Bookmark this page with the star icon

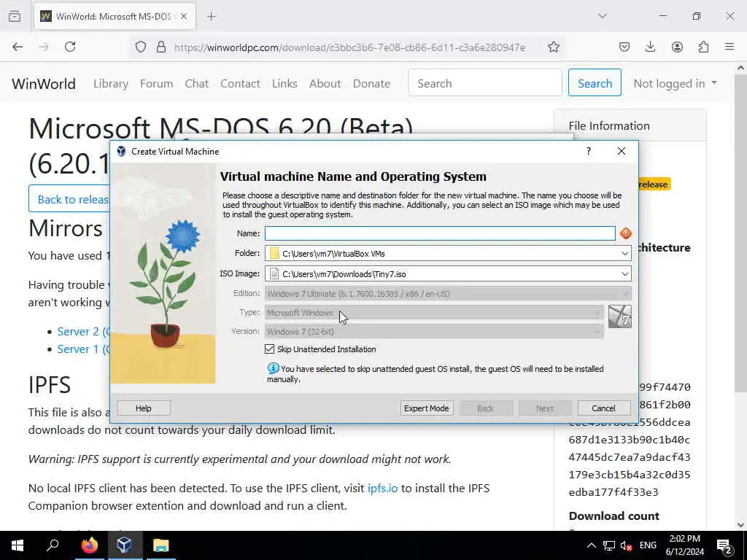tap(553, 47)
